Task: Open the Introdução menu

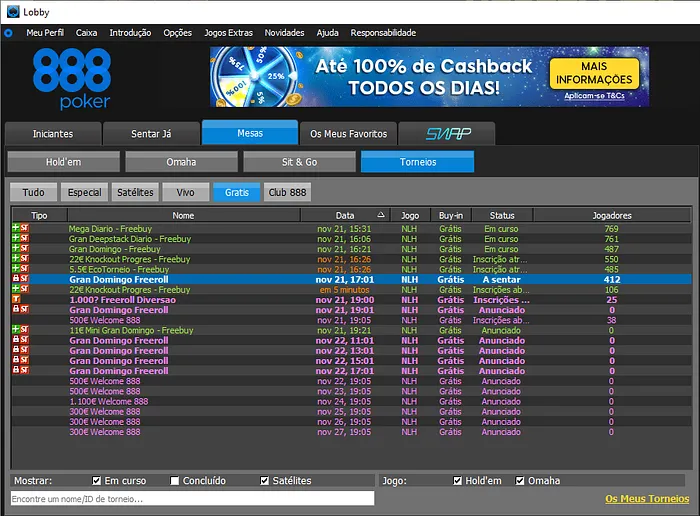Action: pos(130,33)
